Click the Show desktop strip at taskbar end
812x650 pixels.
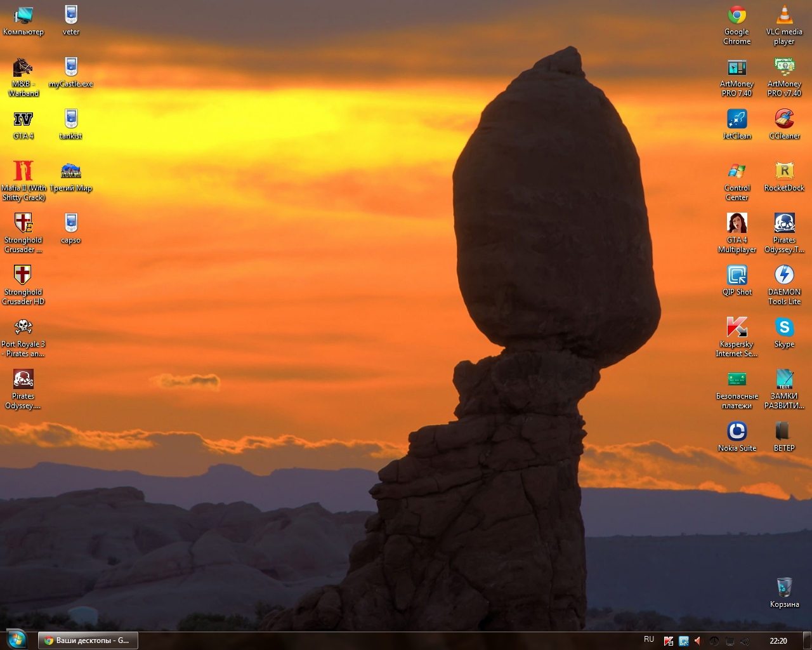point(807,640)
